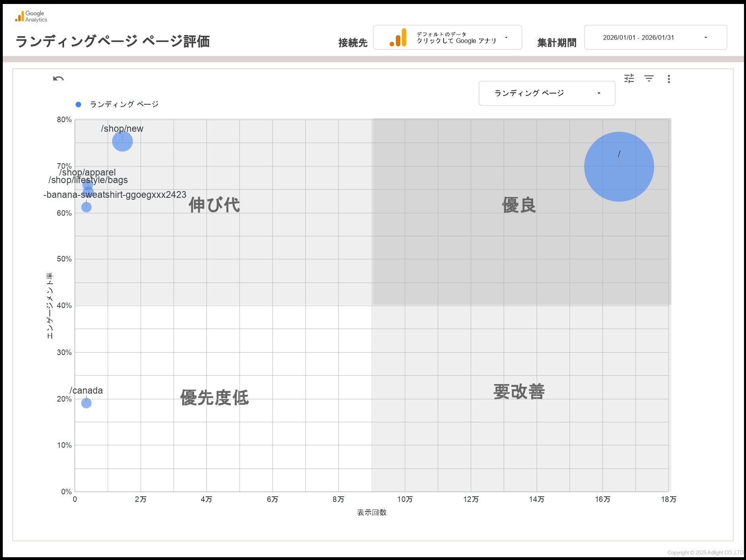Viewport: 746px width, 560px height.
Task: Select the banana-sweatshirt page bubble
Action: 86,207
